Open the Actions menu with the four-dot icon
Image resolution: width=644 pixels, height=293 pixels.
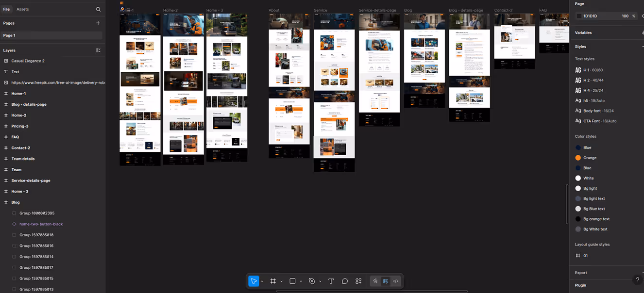pyautogui.click(x=358, y=281)
